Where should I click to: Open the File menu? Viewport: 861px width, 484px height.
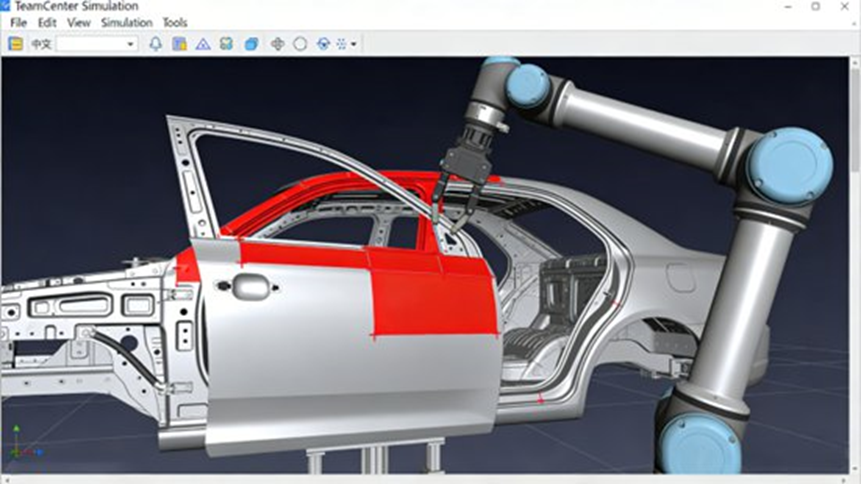(18, 22)
